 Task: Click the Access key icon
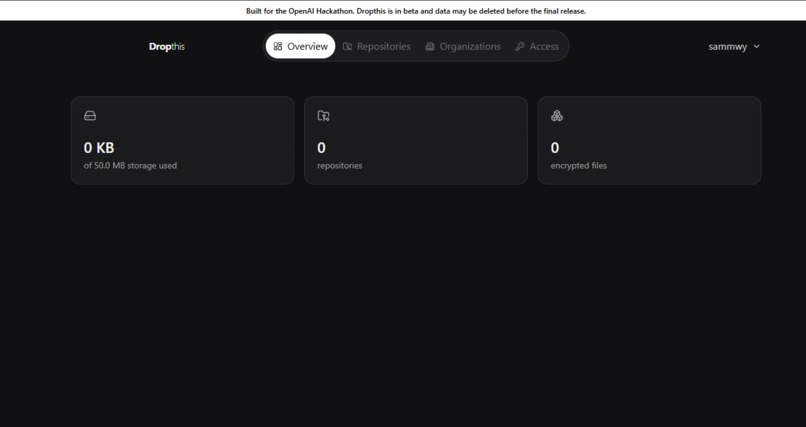[520, 46]
